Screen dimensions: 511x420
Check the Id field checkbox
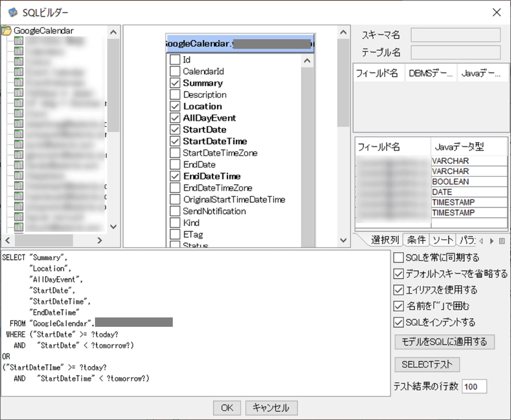coord(175,59)
